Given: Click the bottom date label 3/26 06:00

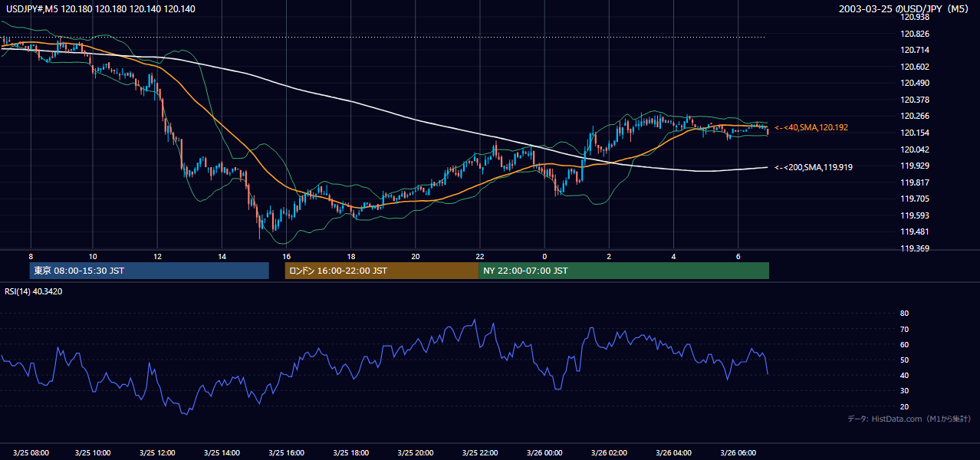Looking at the screenshot, I should pos(738,452).
